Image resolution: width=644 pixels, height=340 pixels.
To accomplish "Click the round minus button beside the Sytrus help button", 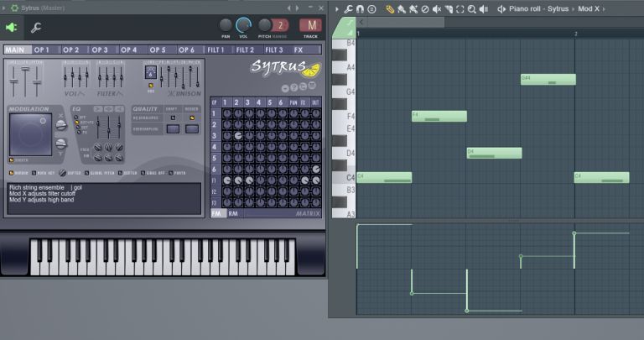I will click(285, 88).
